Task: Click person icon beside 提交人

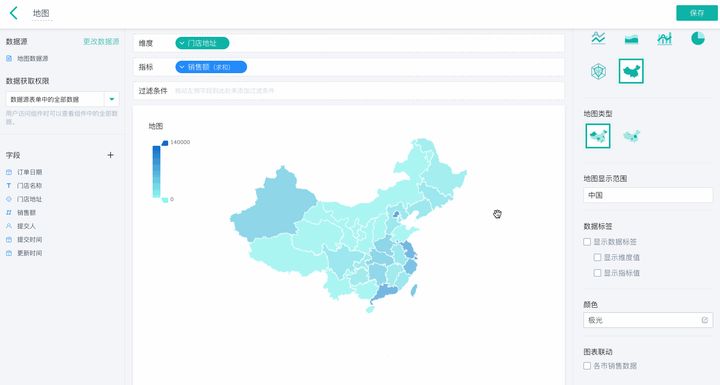Action: click(x=9, y=226)
